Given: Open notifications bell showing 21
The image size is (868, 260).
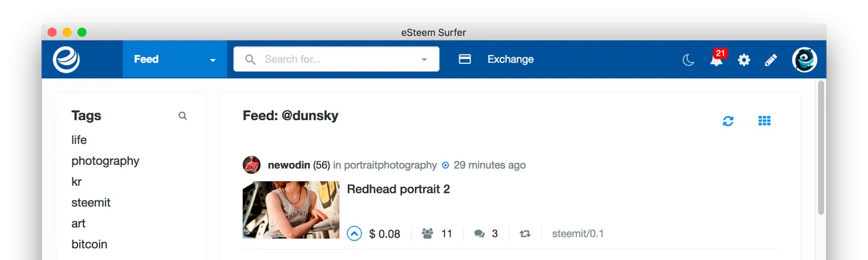Looking at the screenshot, I should 717,58.
